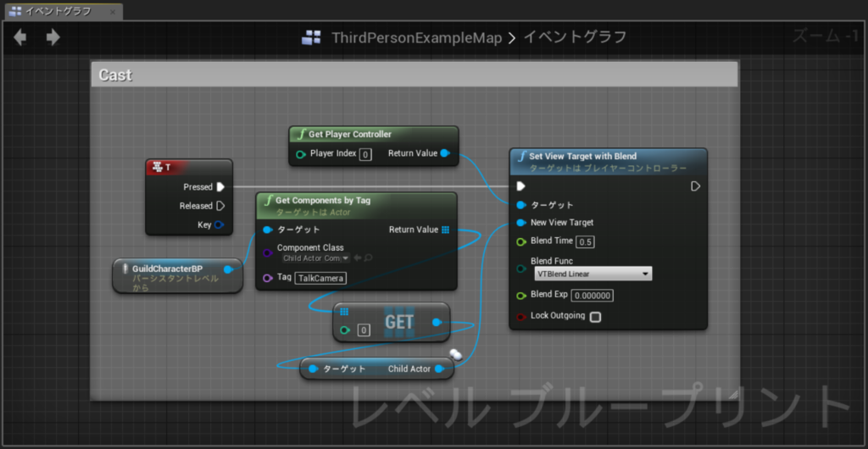Edit GET node index value 0
The image size is (868, 449).
click(363, 330)
